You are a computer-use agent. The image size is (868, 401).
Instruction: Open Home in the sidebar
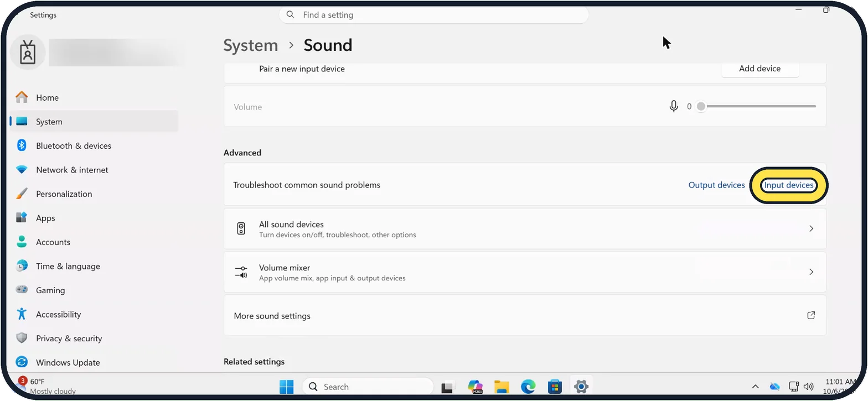94,97
